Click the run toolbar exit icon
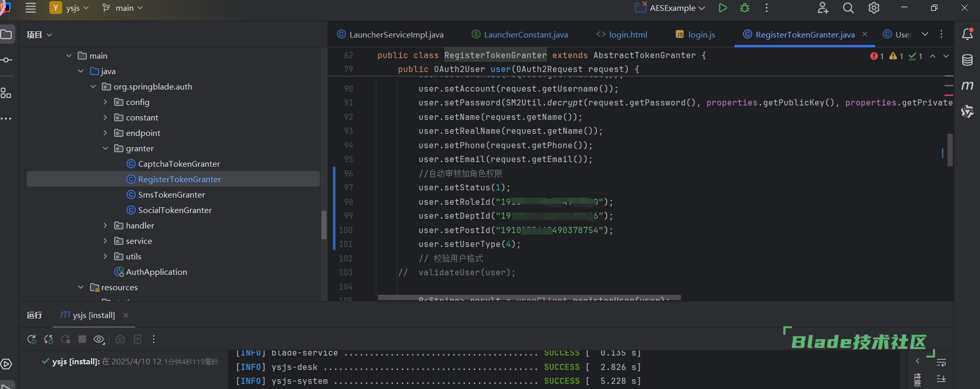The image size is (980, 389). tap(137, 339)
